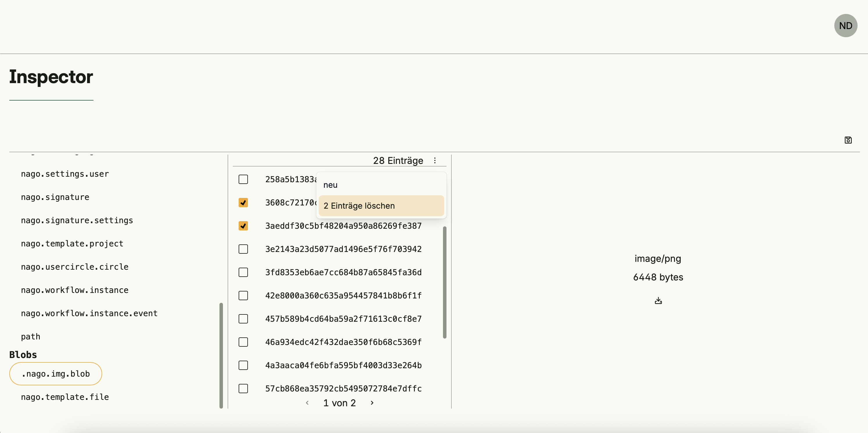Click the save icon at top right
Image resolution: width=868 pixels, height=433 pixels.
848,140
